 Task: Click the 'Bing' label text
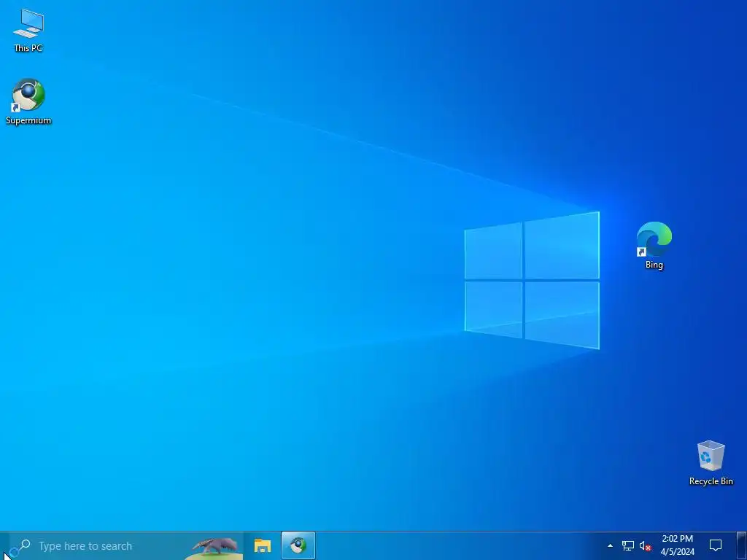654,265
